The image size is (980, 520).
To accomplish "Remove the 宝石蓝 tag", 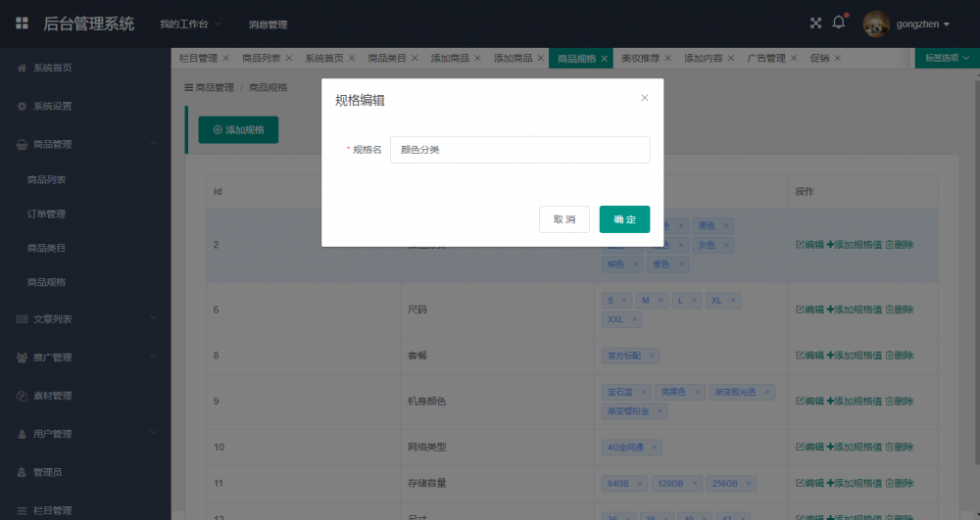I will click(643, 392).
